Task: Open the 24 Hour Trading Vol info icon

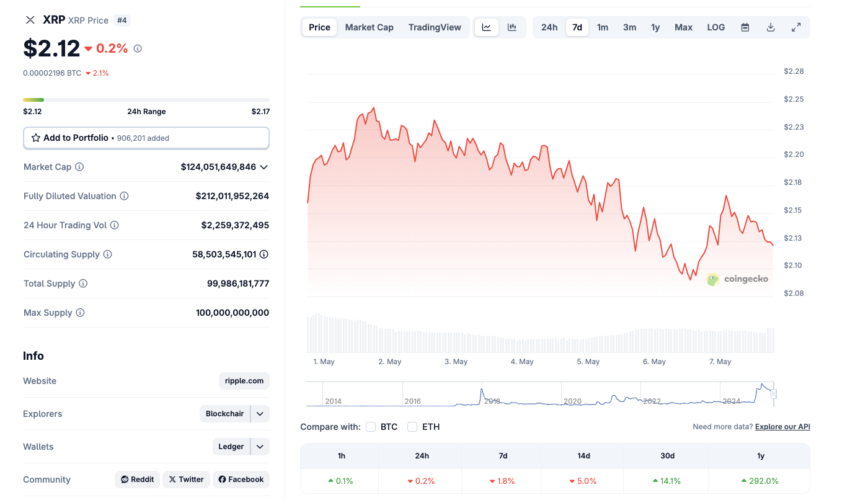Action: (114, 225)
